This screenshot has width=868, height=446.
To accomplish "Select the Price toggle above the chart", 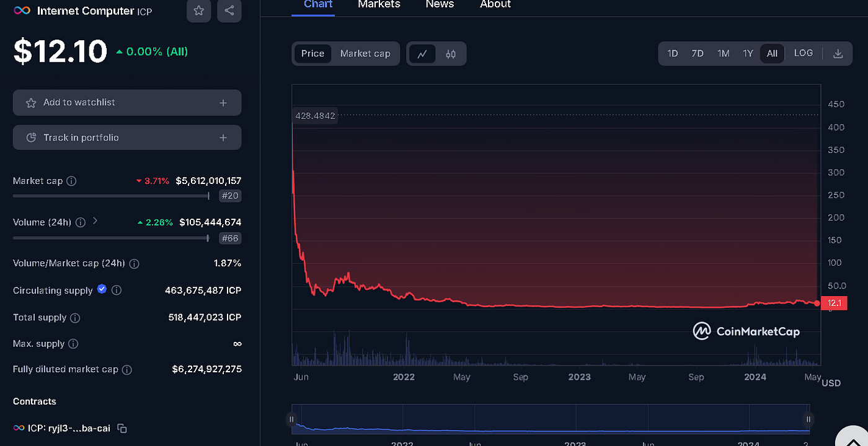I will [x=312, y=53].
